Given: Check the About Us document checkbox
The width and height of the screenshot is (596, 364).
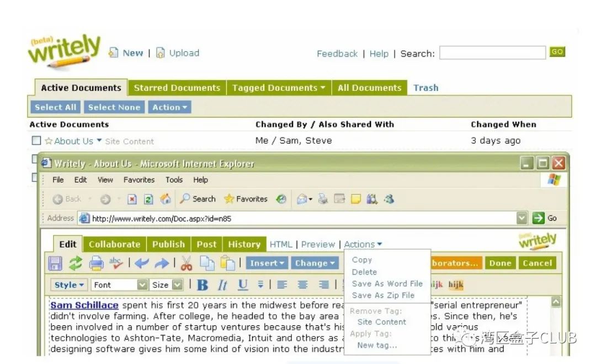Looking at the screenshot, I should click(x=36, y=141).
